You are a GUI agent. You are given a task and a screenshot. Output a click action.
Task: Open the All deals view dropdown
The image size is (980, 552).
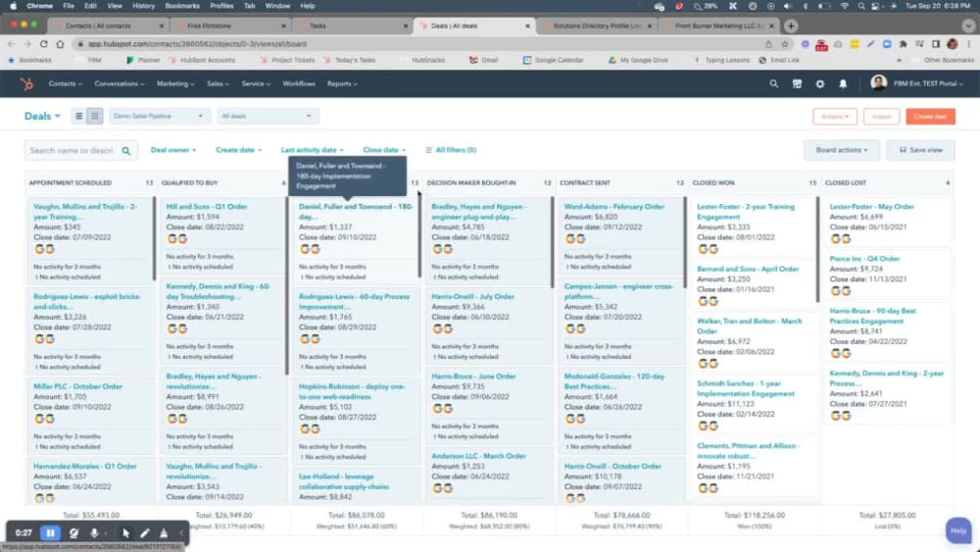pos(268,117)
